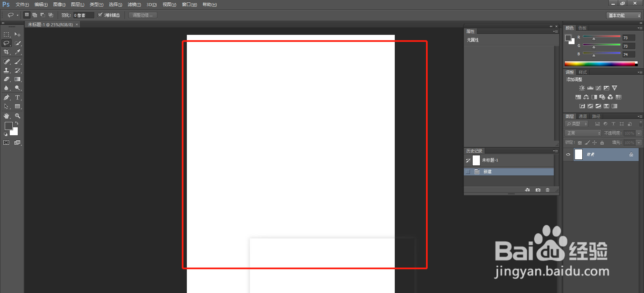
Task: Switch to the 样式 tab
Action: [x=583, y=72]
